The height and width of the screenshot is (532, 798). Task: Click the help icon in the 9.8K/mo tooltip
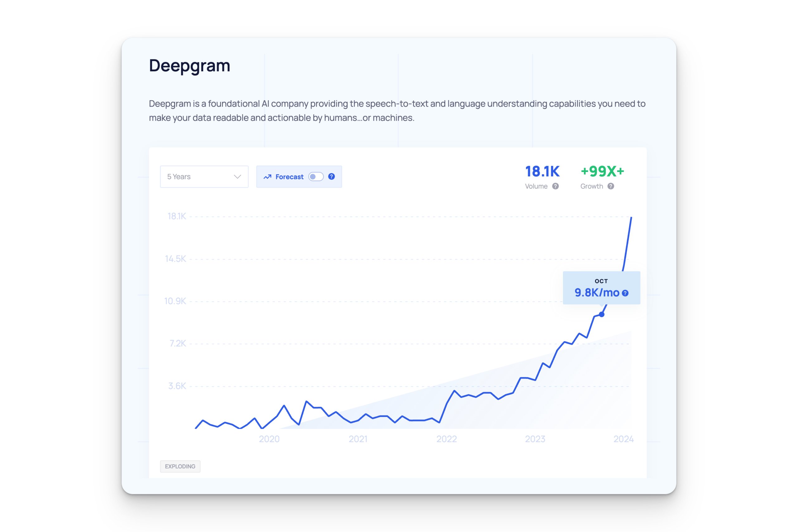[625, 293]
